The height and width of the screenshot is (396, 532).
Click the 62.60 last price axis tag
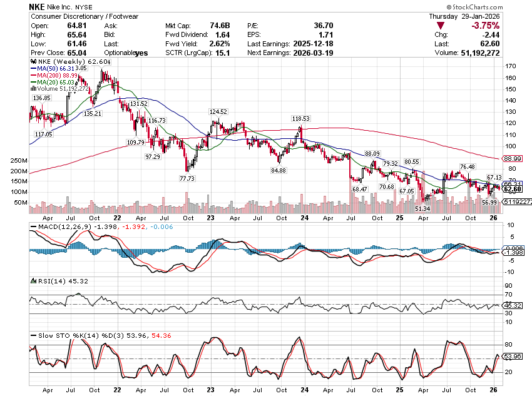click(513, 189)
